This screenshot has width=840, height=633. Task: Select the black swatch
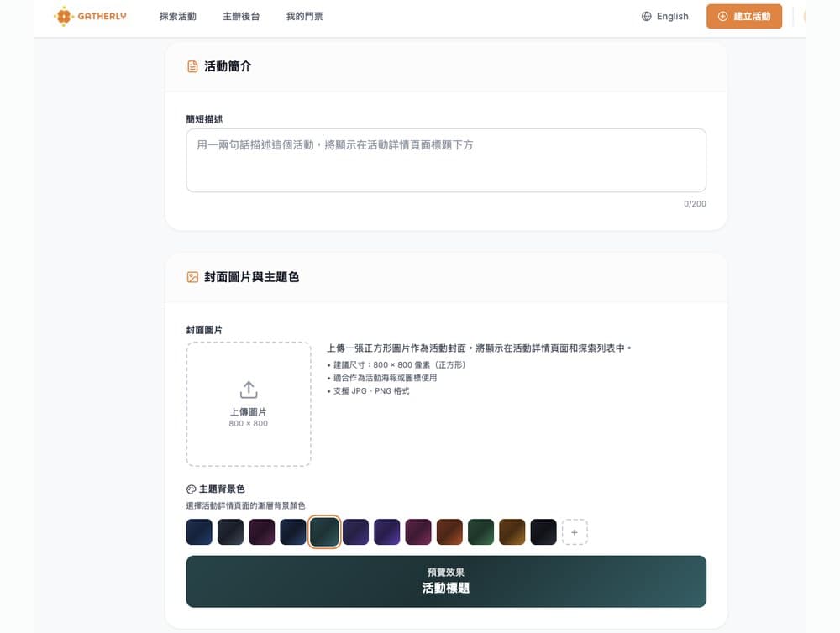[543, 531]
